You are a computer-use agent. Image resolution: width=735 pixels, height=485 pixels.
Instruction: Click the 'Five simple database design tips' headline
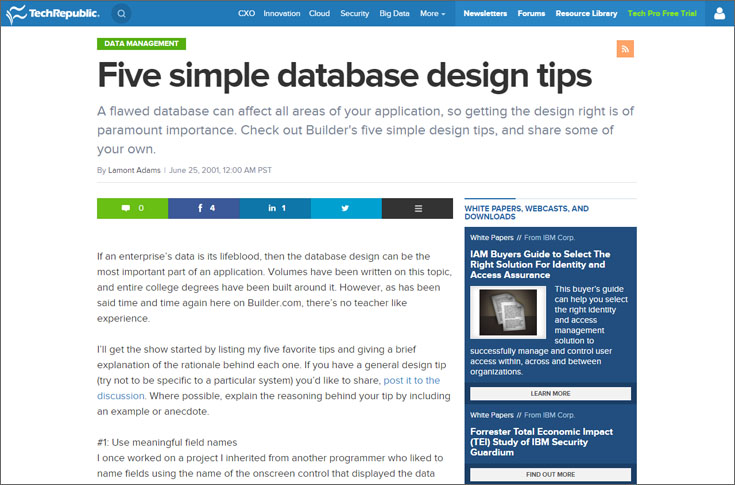point(345,75)
